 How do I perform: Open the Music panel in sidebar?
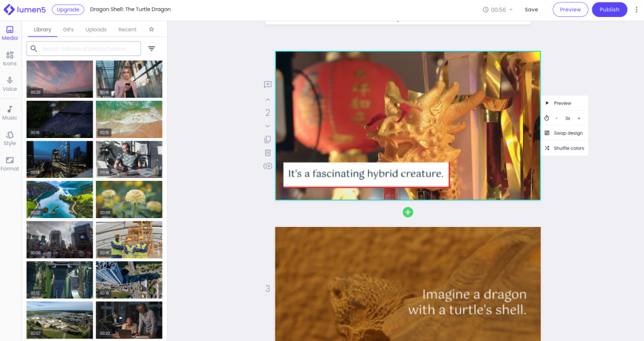click(10, 113)
